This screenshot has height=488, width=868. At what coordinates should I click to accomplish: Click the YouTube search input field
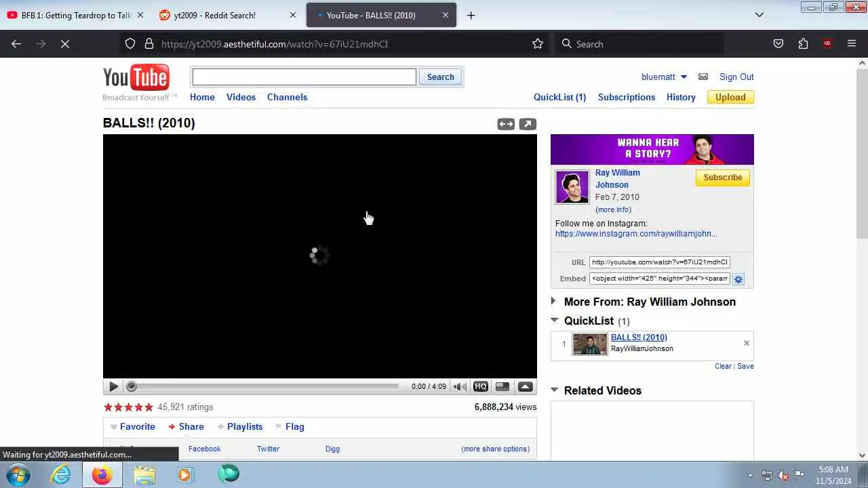click(x=304, y=77)
